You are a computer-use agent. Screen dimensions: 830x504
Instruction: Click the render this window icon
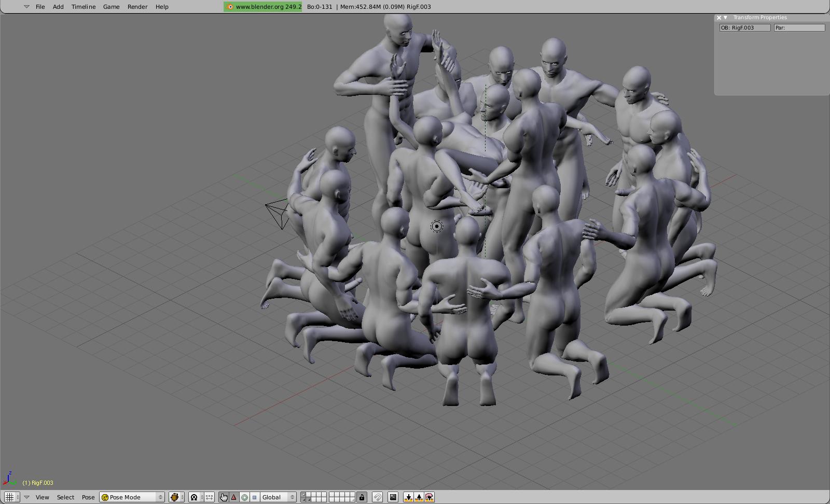(x=393, y=497)
